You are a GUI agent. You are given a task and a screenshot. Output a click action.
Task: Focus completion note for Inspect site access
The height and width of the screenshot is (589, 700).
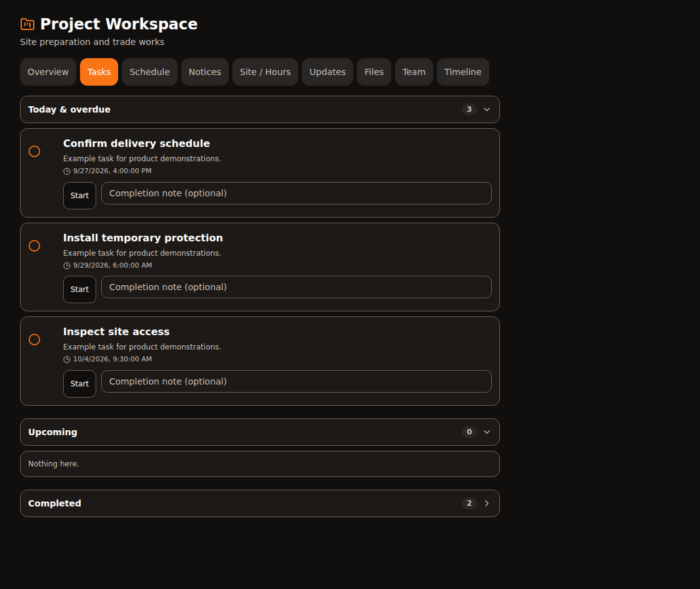click(296, 381)
